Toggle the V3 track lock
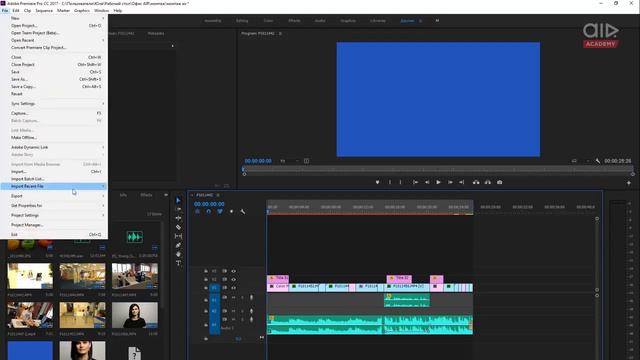 click(x=206, y=271)
